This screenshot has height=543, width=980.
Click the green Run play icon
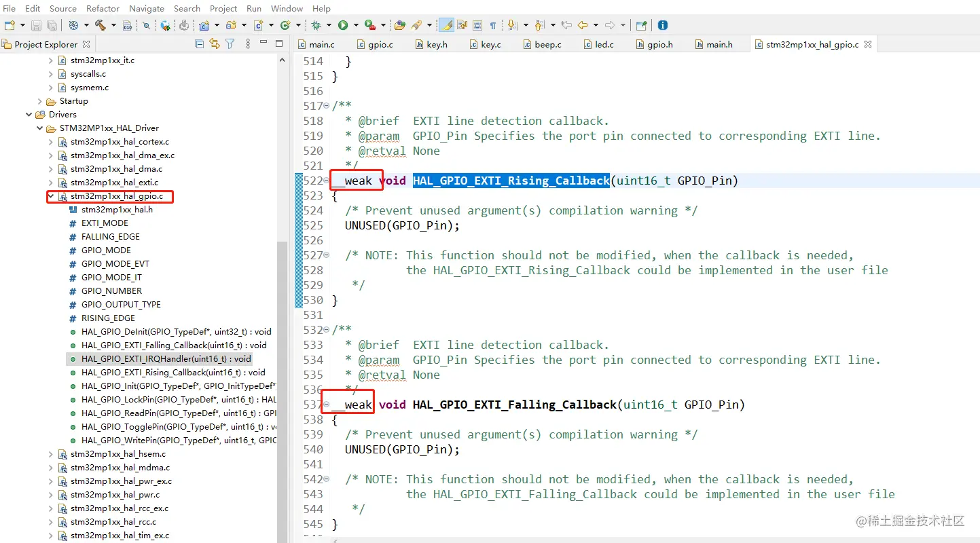(343, 25)
